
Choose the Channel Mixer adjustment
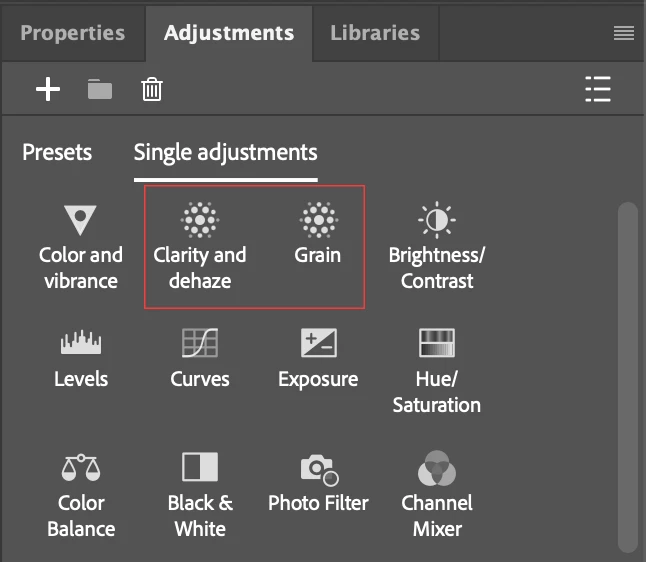coord(437,494)
